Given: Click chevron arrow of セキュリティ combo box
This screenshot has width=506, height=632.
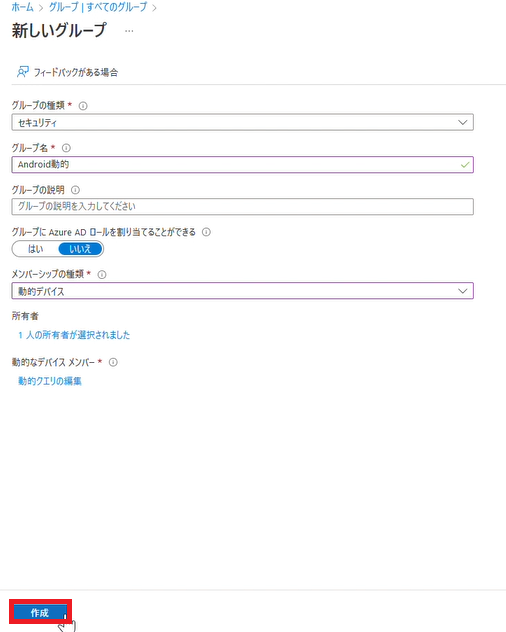Looking at the screenshot, I should coord(462,122).
